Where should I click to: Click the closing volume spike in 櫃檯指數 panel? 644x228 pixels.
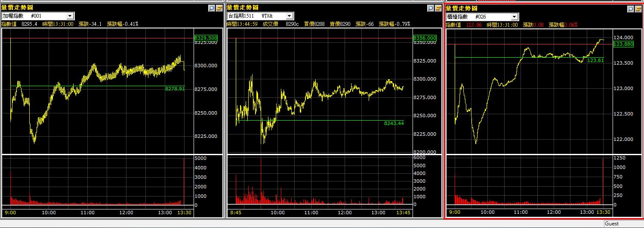coord(603,181)
